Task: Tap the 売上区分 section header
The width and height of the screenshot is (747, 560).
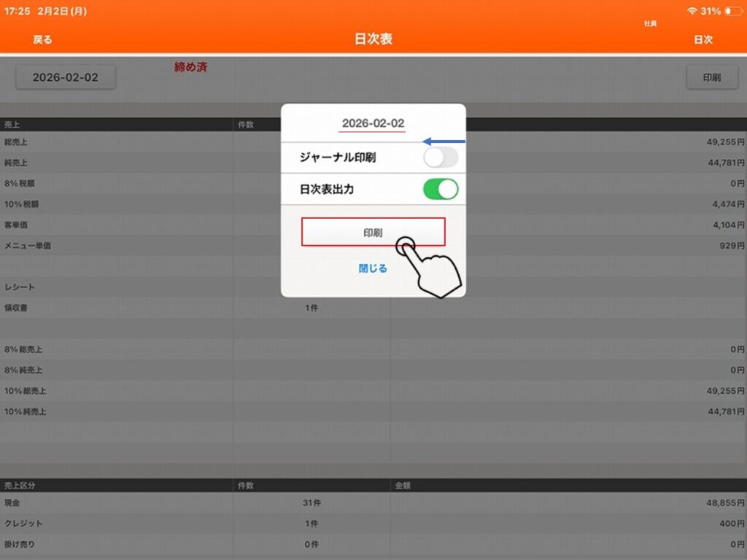Action: click(x=117, y=485)
